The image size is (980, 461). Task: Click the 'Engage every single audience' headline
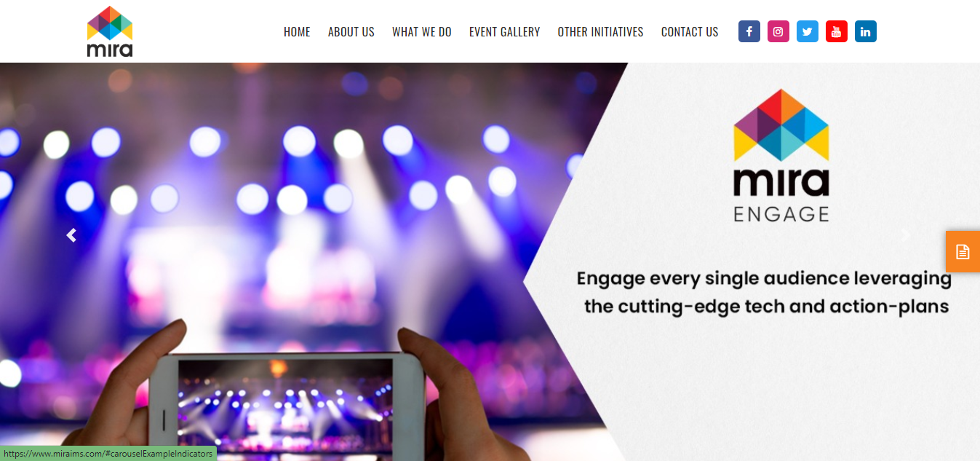coord(765,292)
